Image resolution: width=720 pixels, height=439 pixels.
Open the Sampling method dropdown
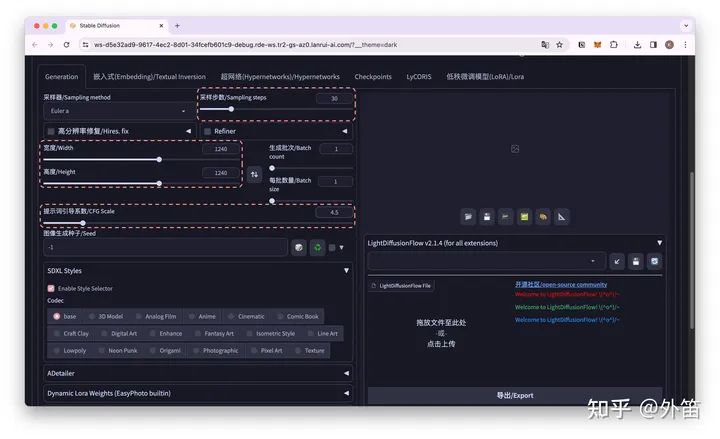[119, 111]
